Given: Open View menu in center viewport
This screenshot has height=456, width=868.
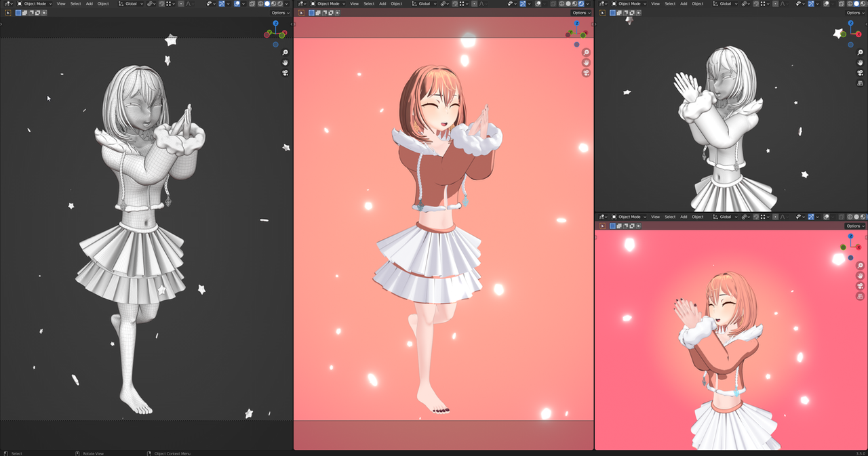Looking at the screenshot, I should pyautogui.click(x=354, y=3).
